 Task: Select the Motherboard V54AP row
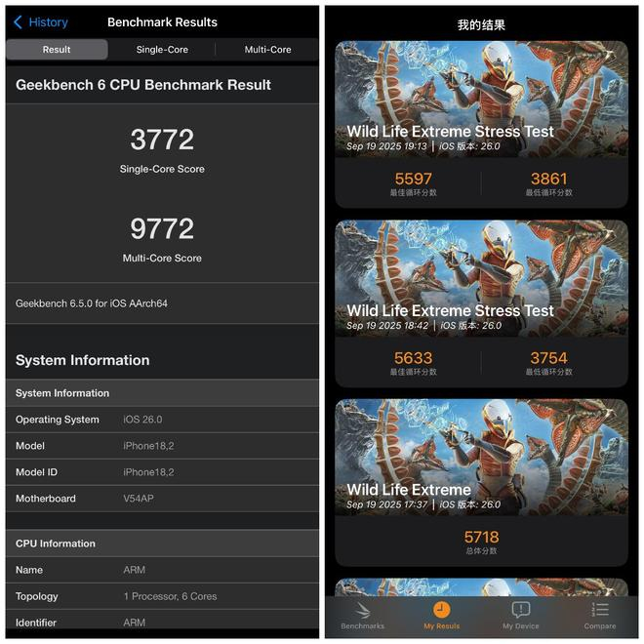[x=162, y=499]
